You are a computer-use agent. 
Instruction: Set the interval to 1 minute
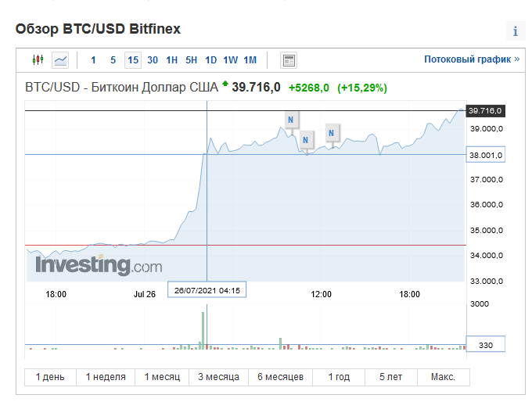click(x=93, y=60)
